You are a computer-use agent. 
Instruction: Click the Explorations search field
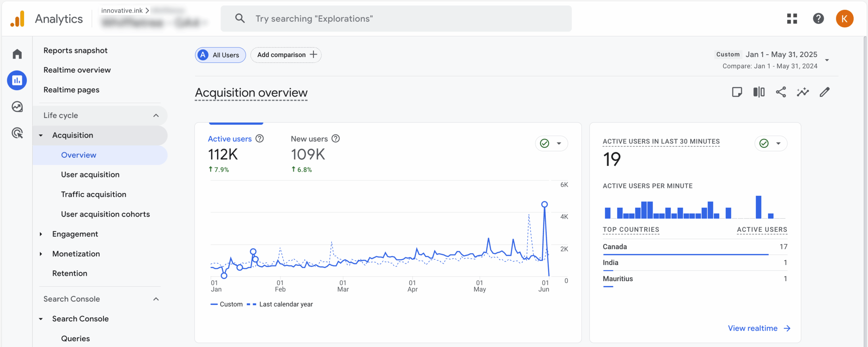pos(396,19)
